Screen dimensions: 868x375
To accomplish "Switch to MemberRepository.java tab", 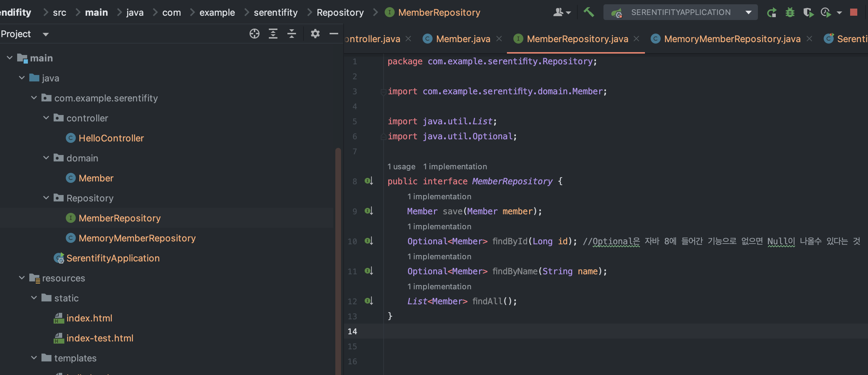I will pos(577,39).
